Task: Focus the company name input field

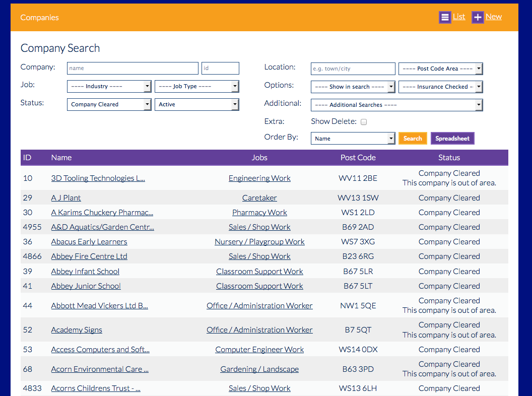Action: pyautogui.click(x=132, y=68)
